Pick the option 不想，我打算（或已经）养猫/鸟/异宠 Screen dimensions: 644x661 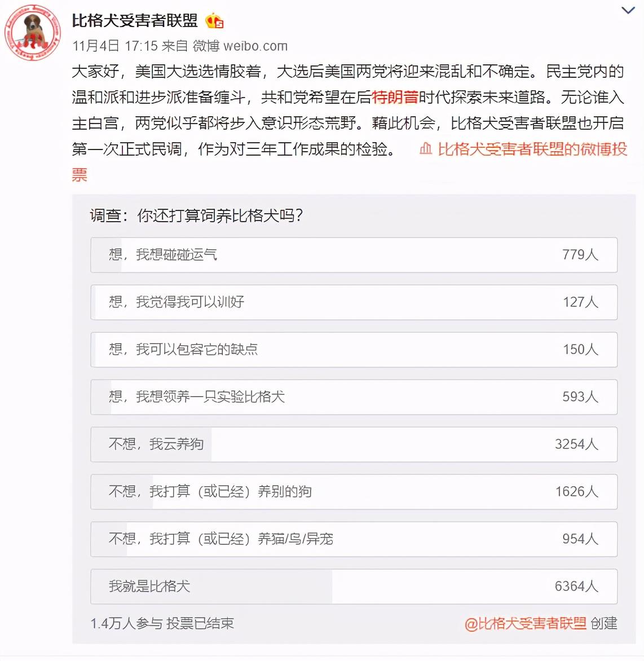[x=354, y=539]
